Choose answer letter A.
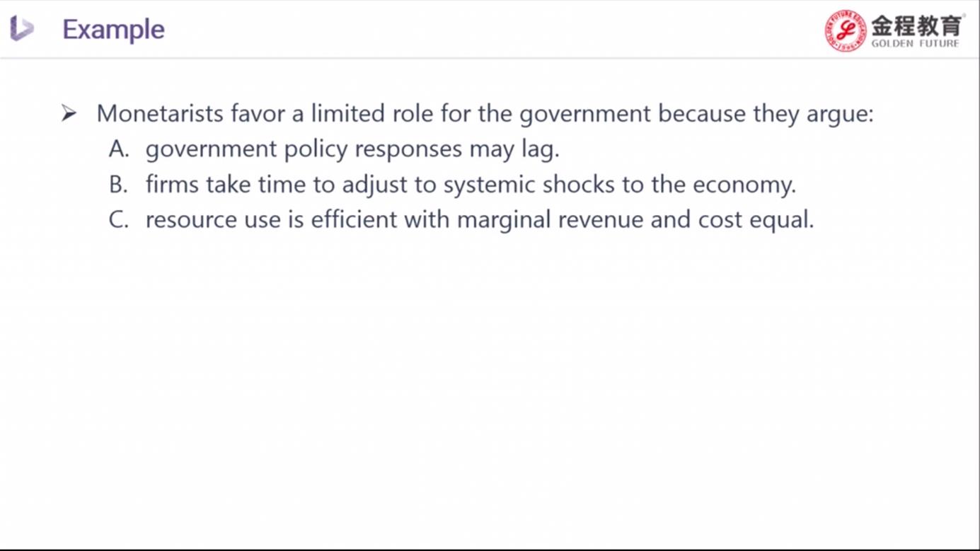The height and width of the screenshot is (551, 980). tap(119, 149)
